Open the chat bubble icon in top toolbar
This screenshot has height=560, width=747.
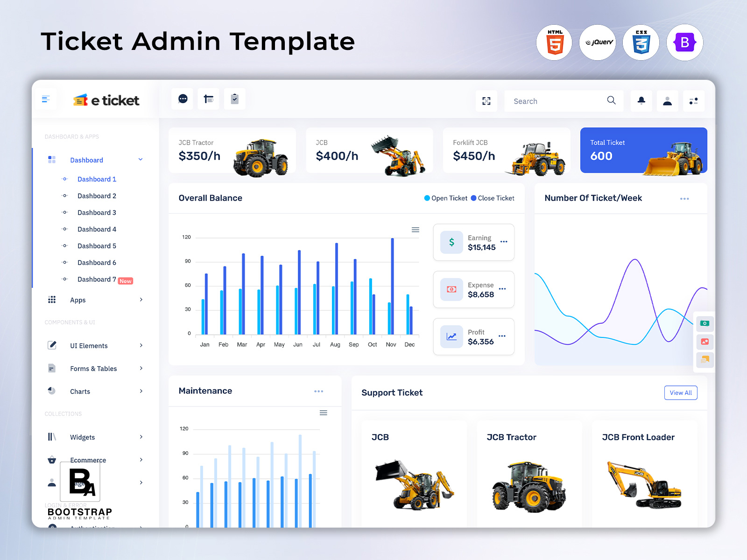(x=183, y=99)
